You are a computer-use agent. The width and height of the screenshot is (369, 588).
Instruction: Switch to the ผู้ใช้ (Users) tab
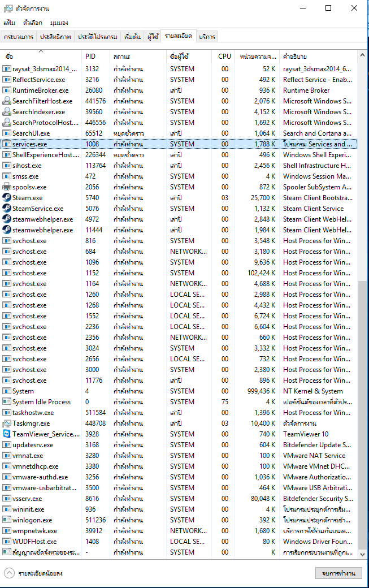153,37
